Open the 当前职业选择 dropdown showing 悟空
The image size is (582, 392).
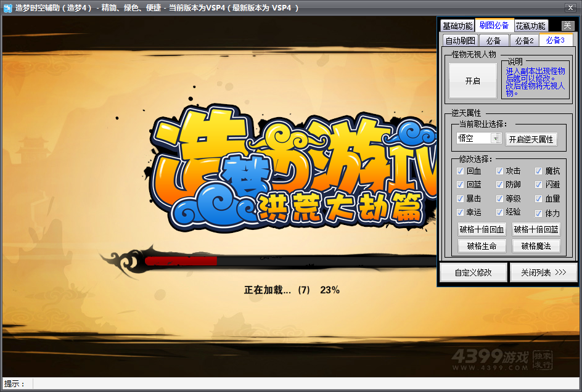[x=478, y=139]
